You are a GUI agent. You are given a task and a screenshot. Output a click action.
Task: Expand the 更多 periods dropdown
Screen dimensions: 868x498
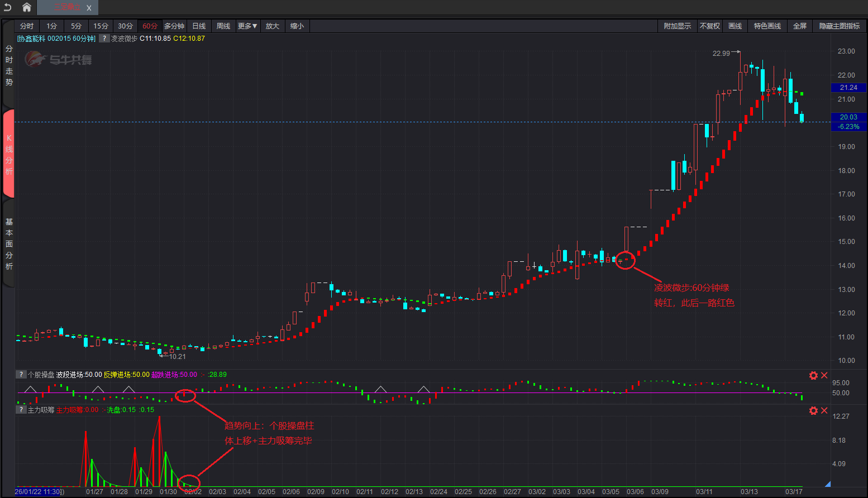[247, 26]
